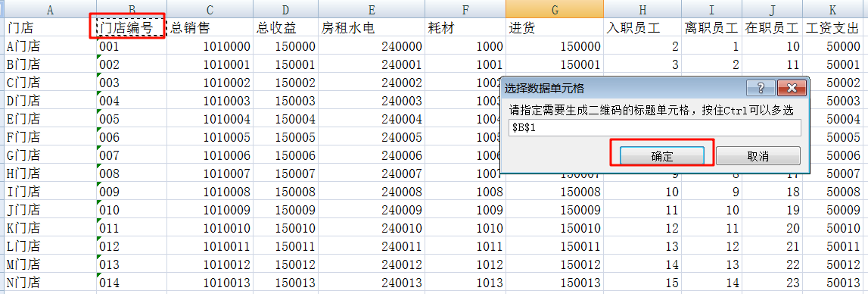
Task: Click total sales cell 1010013
Action: click(x=210, y=283)
